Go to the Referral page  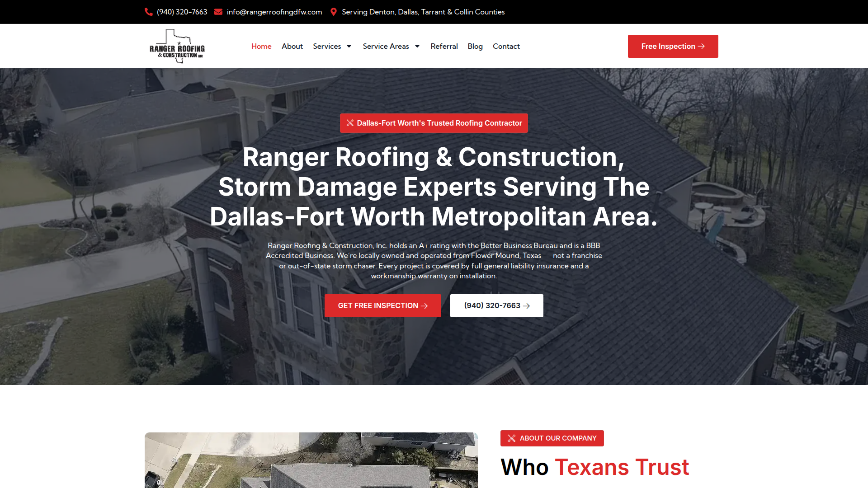pos(444,46)
